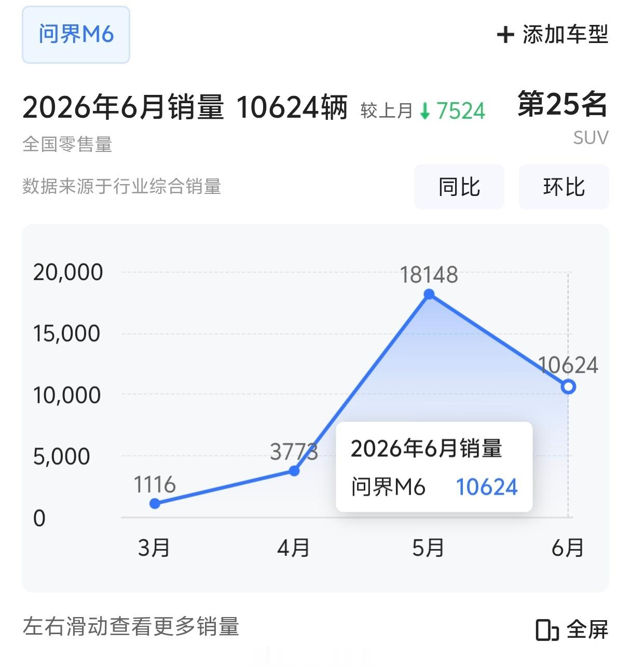Screen dimensions: 631x672
Task: Open 全屏 fullscreen chart view
Action: (572, 629)
